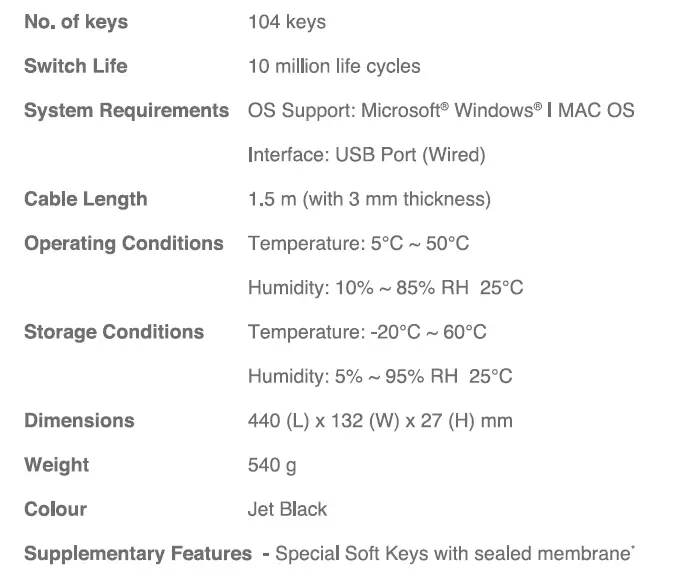Viewport: 688px width, 585px height.
Task: Select the storage temperature -20°C ~ 60°C text
Action: [367, 332]
